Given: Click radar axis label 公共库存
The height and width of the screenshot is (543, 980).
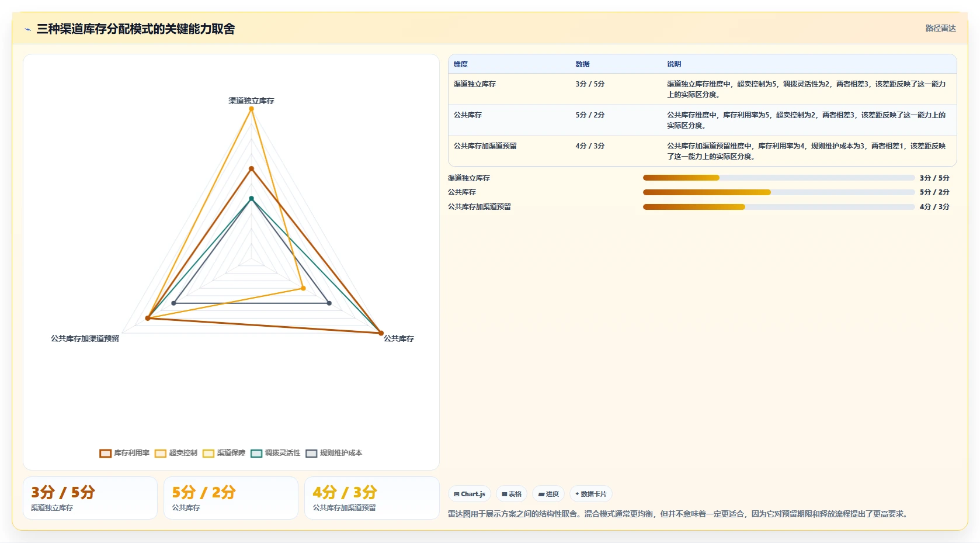Looking at the screenshot, I should [399, 338].
